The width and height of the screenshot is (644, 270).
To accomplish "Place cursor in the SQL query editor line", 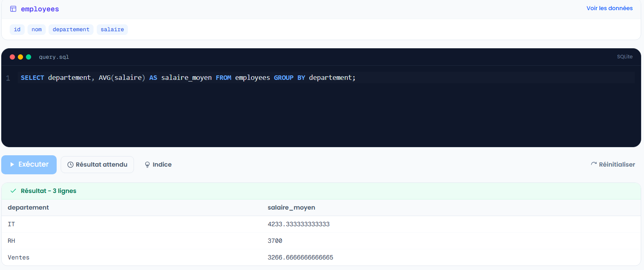I will (327, 78).
